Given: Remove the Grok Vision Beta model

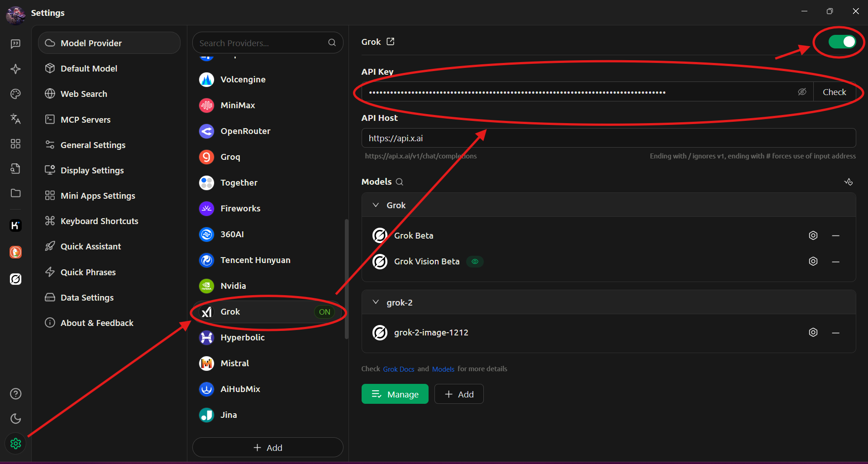Looking at the screenshot, I should [x=836, y=262].
